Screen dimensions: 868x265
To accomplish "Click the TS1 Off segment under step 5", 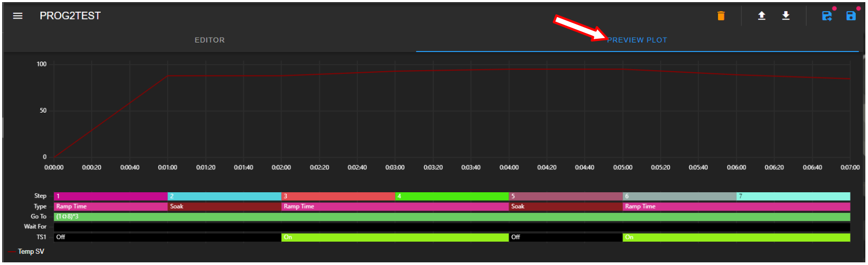I will click(566, 237).
